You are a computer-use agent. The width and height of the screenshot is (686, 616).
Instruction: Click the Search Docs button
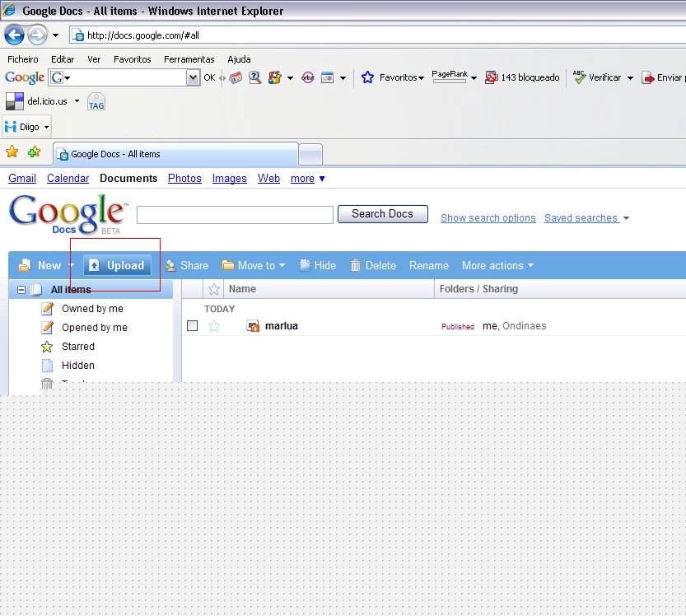tap(383, 214)
